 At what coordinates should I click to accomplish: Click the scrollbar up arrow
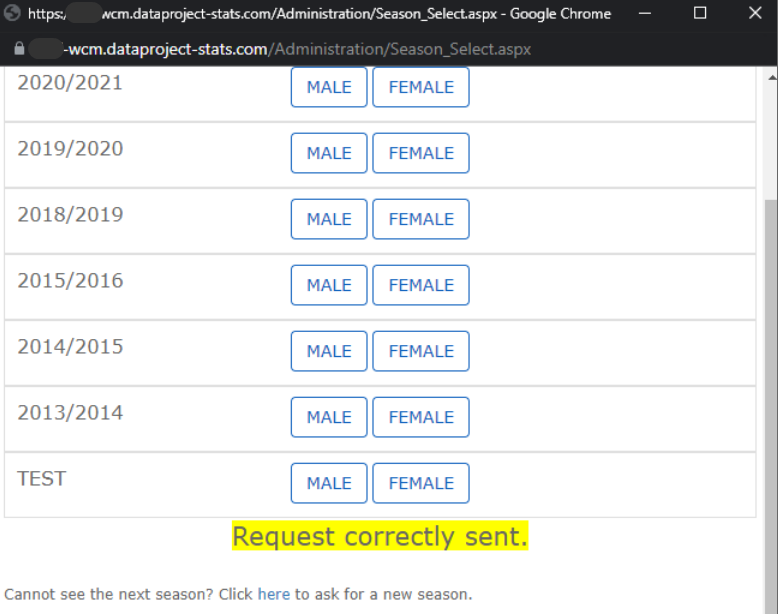pyautogui.click(x=772, y=77)
